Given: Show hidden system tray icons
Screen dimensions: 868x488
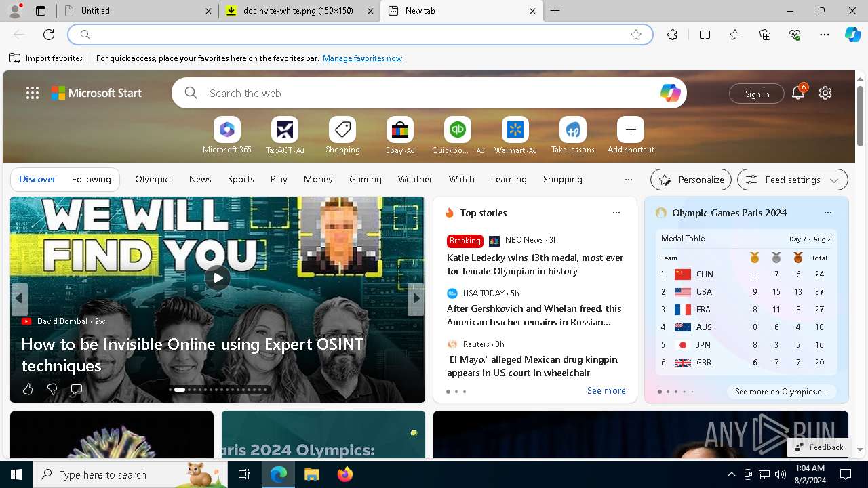Looking at the screenshot, I should (731, 474).
